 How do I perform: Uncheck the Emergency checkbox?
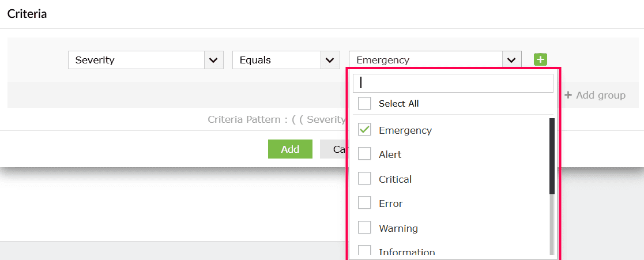[x=364, y=130]
